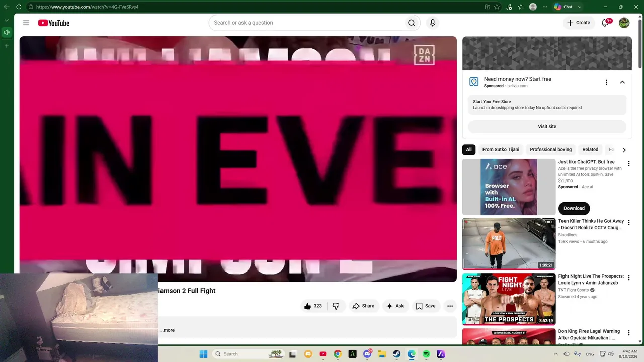Open options for Ace ad

(628, 164)
